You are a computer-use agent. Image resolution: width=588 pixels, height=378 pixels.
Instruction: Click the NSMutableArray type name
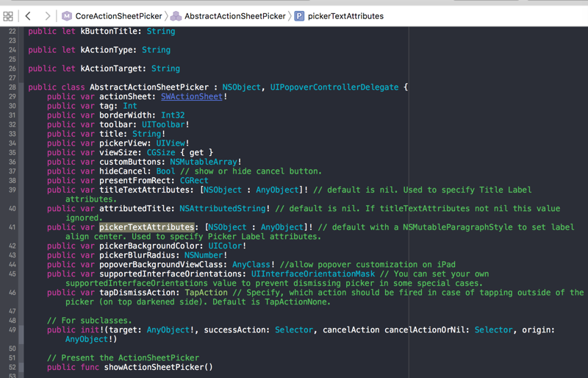click(x=204, y=162)
